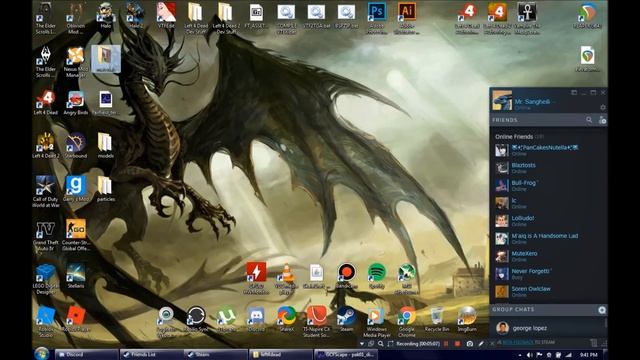Open the ShareX shortcut

click(287, 319)
